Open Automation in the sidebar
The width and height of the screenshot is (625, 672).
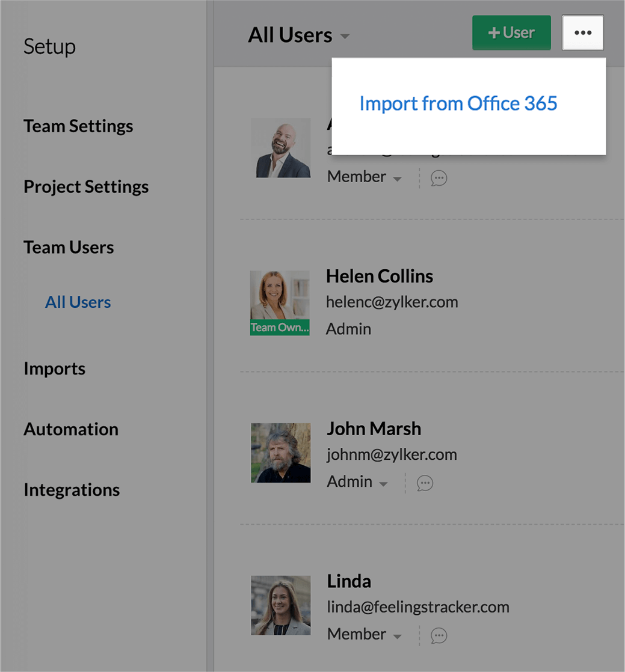(71, 429)
